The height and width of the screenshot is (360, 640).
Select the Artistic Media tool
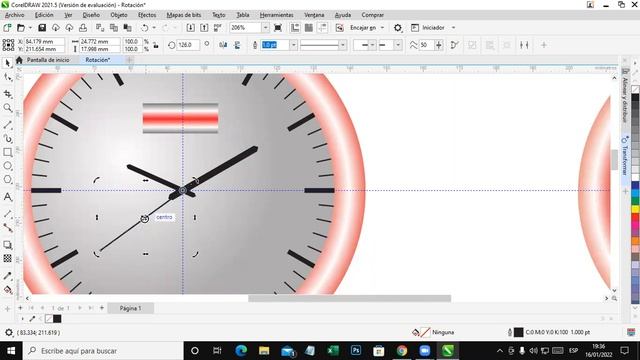click(x=7, y=139)
